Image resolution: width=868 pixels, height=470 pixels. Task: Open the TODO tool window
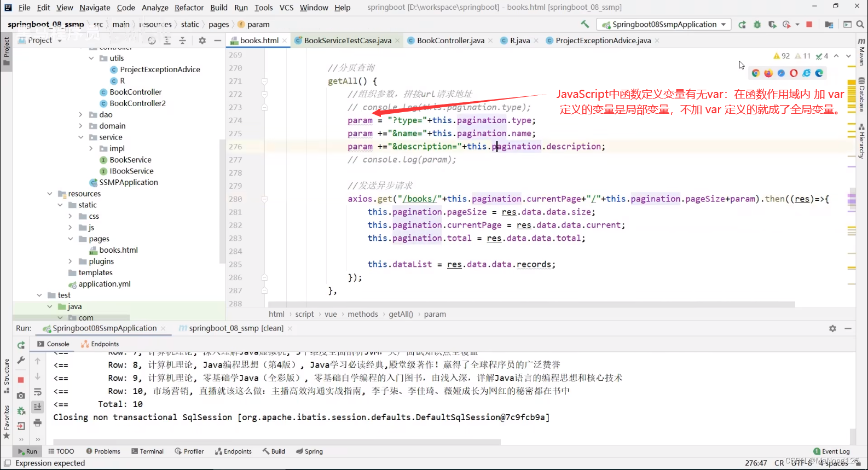point(61,451)
